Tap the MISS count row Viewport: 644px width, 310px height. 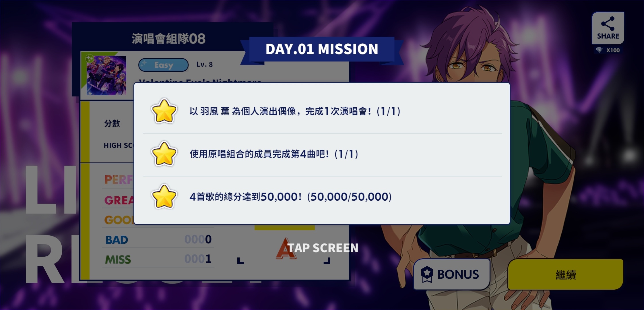pos(158,259)
